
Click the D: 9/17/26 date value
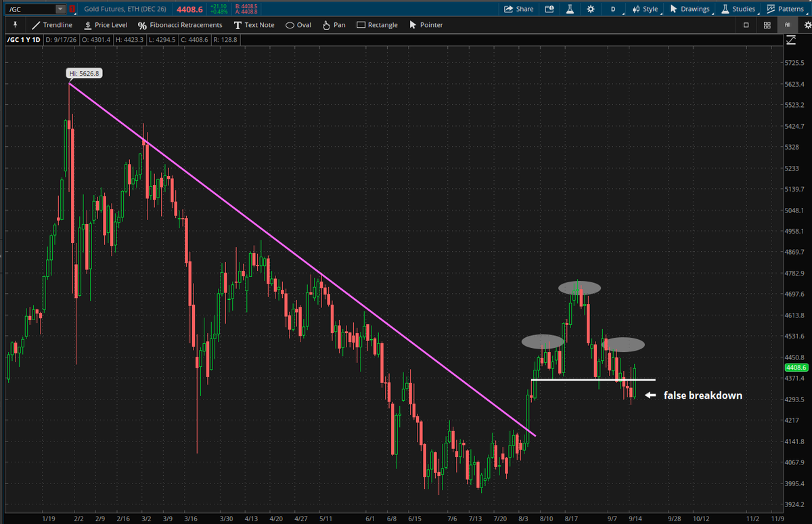click(61, 41)
